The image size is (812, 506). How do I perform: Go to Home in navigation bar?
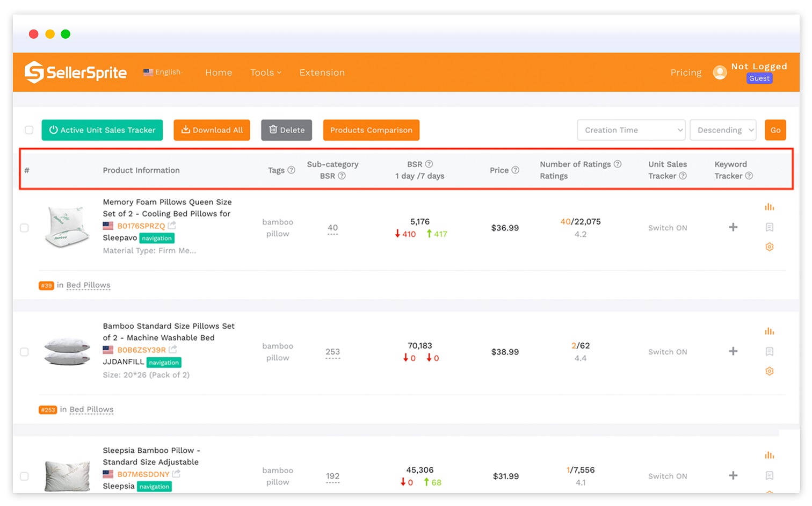[219, 72]
